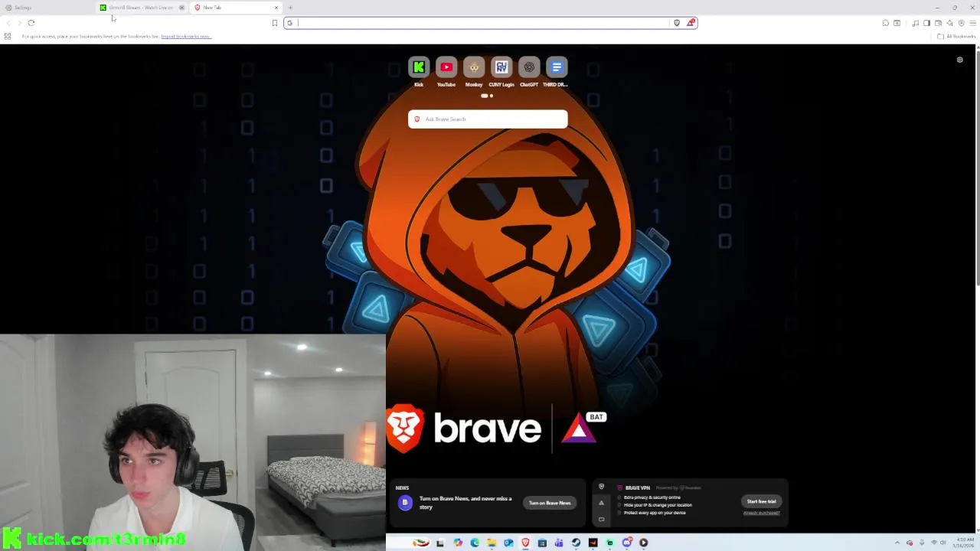This screenshot has height=551, width=980.
Task: Click Turn on Brave News button
Action: [550, 503]
